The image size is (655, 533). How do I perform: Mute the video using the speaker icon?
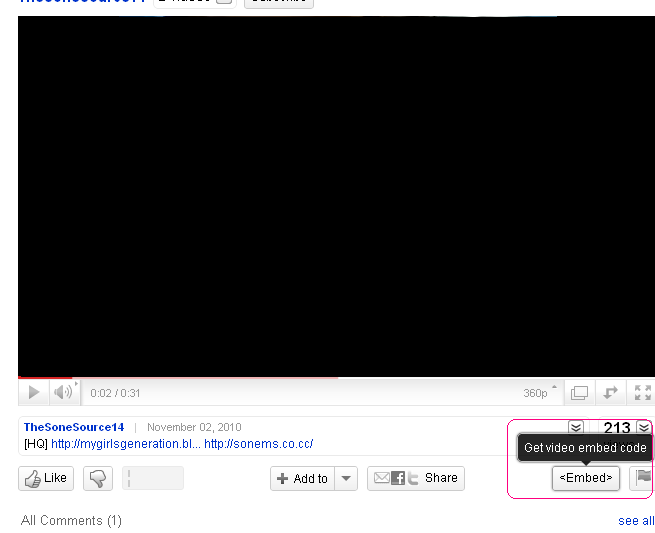click(63, 393)
